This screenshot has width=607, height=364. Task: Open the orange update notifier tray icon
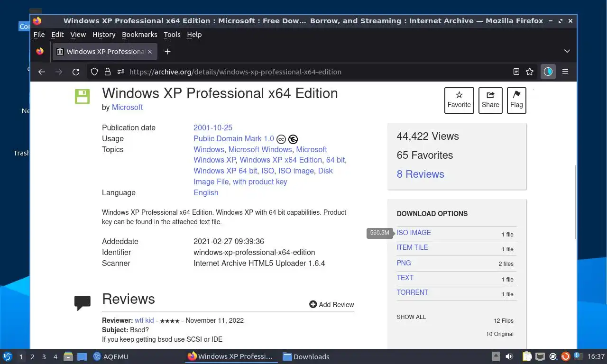[565, 356]
